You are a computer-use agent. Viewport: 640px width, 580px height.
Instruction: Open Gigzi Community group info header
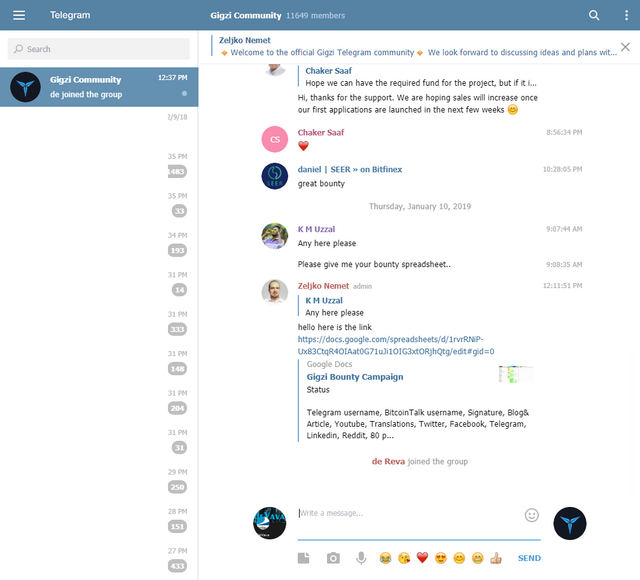click(278, 16)
